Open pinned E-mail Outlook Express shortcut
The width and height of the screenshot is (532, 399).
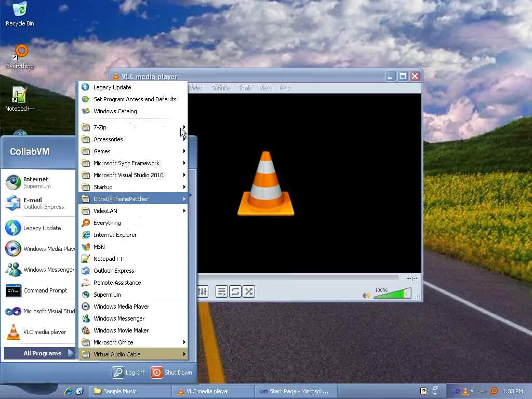pyautogui.click(x=39, y=203)
